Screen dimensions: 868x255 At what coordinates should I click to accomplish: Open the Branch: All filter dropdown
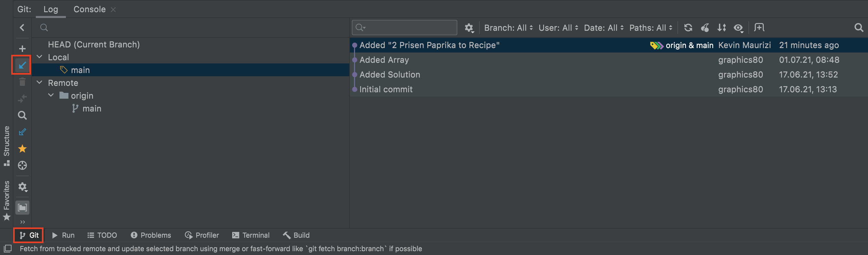(x=508, y=28)
